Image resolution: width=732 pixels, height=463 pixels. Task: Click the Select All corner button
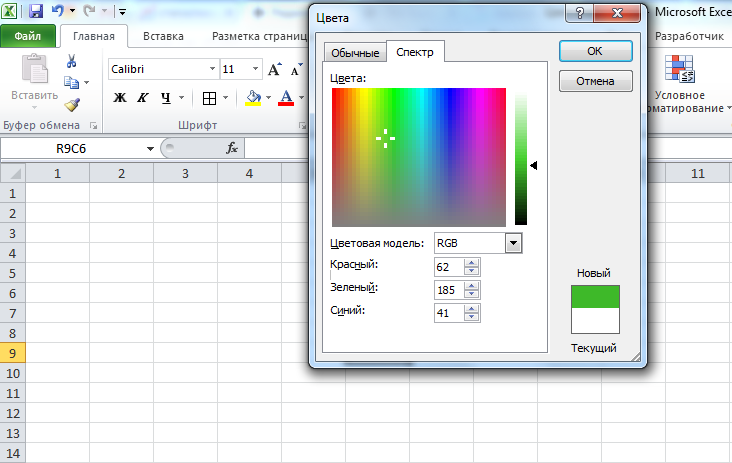(13, 174)
